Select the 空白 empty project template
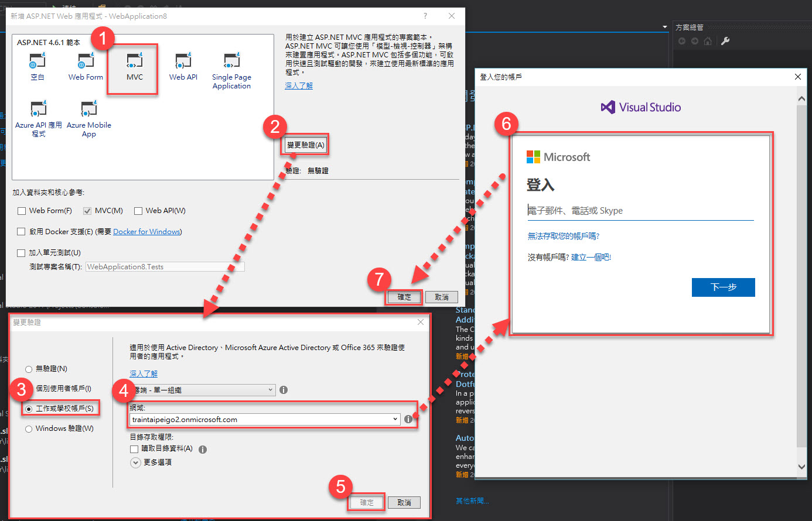 click(37, 67)
